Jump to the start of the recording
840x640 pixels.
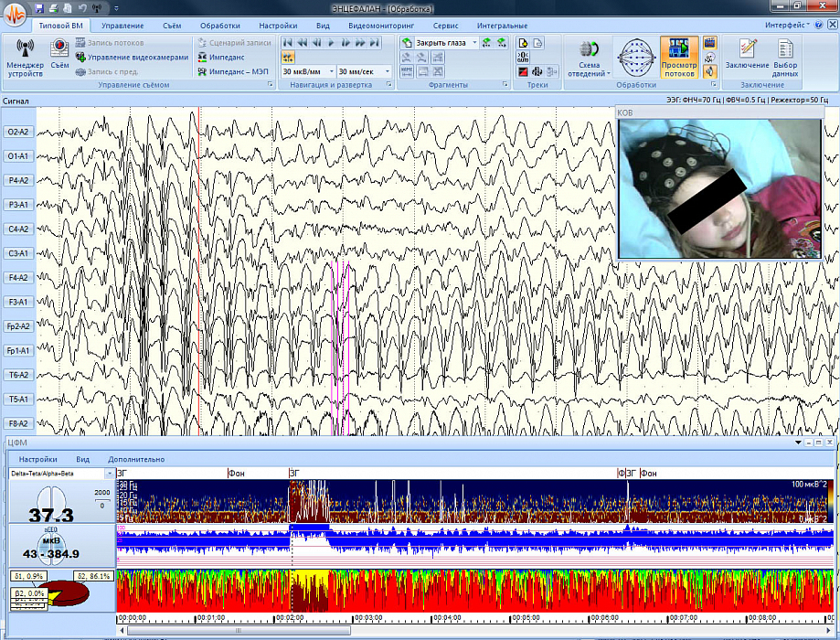coord(288,42)
